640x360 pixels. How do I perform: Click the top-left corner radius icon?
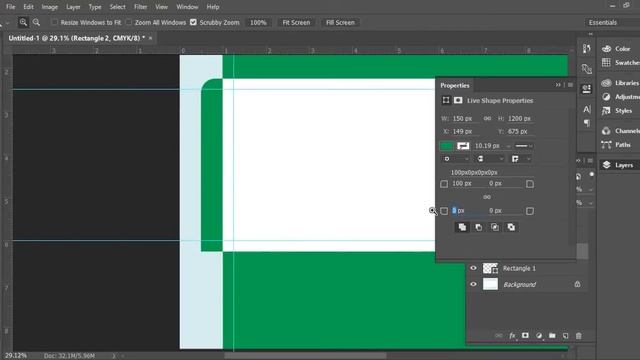444,184
